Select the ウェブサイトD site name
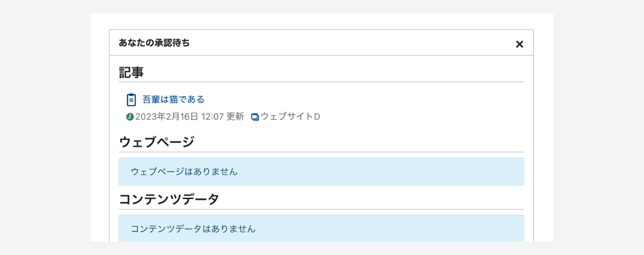Screen dimensions: 644x255 point(290,117)
